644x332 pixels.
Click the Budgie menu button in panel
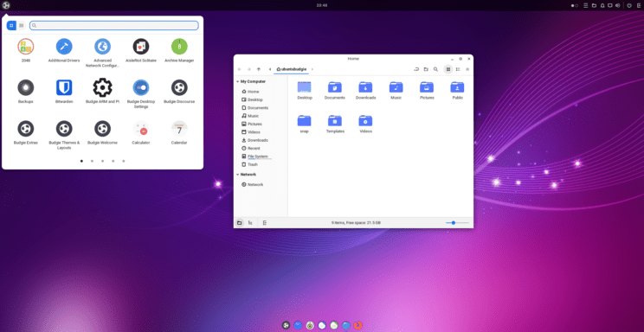[x=6, y=5]
